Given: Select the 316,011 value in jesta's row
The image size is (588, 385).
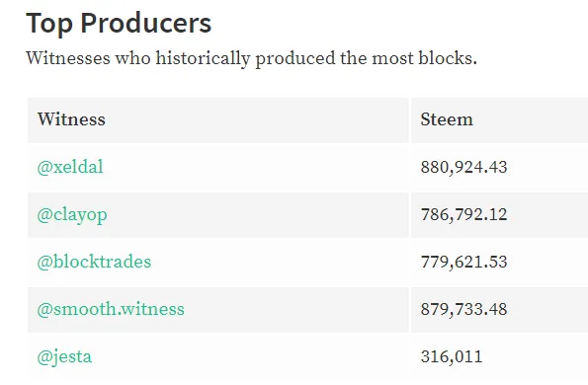Looking at the screenshot, I should 452,356.
